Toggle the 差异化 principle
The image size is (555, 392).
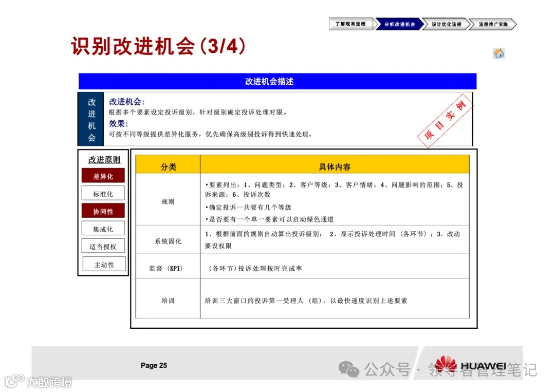(x=103, y=175)
